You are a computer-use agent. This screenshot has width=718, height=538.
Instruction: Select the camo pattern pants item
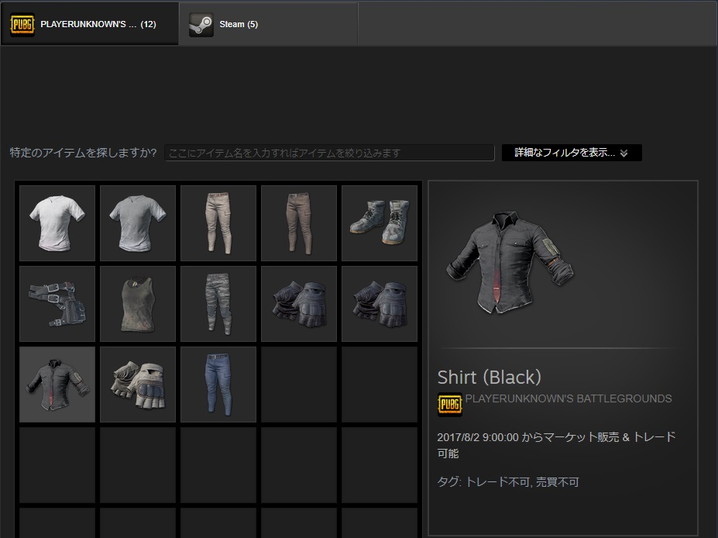218,304
